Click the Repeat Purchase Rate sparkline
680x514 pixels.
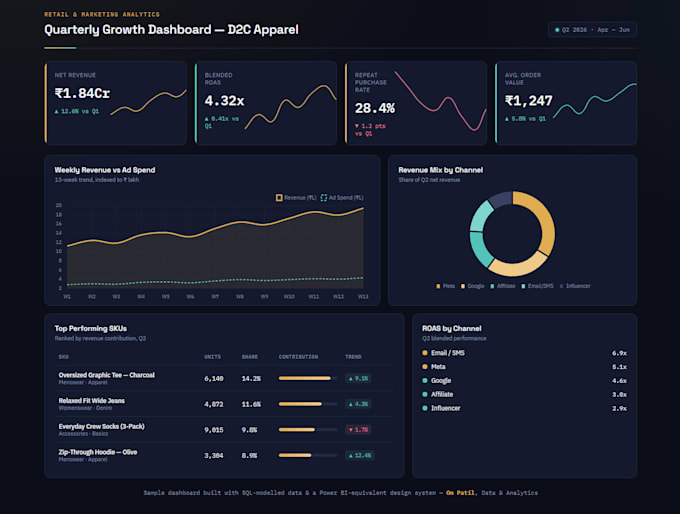440,101
